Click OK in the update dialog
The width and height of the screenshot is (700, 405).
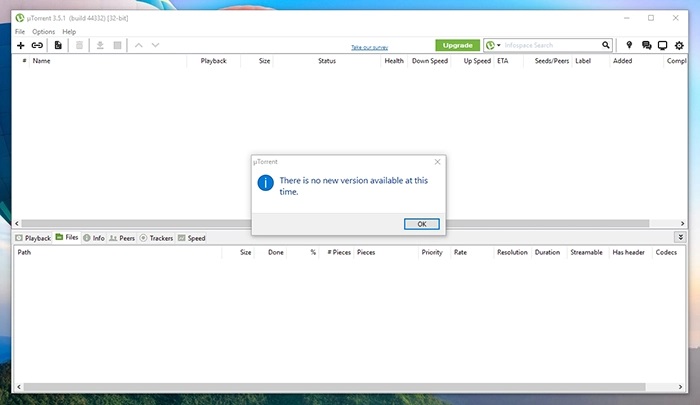tap(421, 224)
